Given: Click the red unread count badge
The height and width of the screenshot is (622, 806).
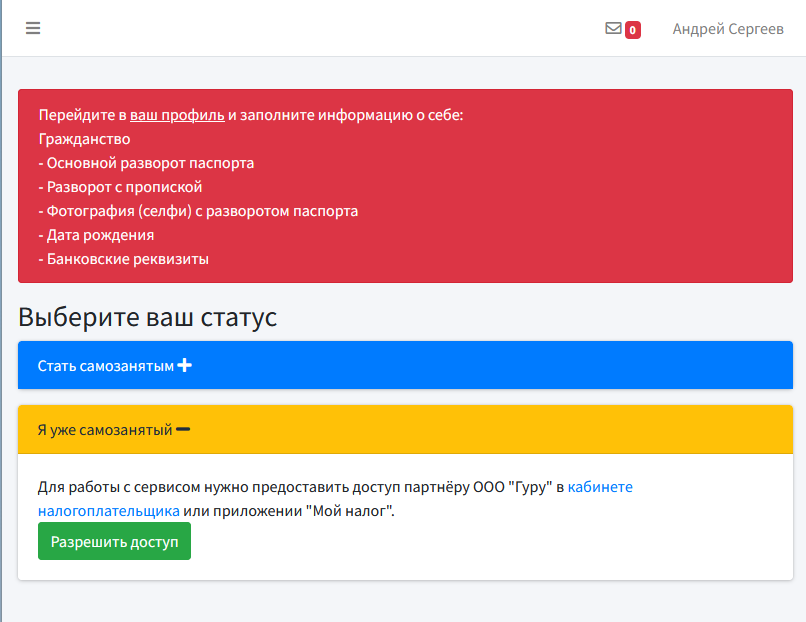Looking at the screenshot, I should tap(633, 30).
